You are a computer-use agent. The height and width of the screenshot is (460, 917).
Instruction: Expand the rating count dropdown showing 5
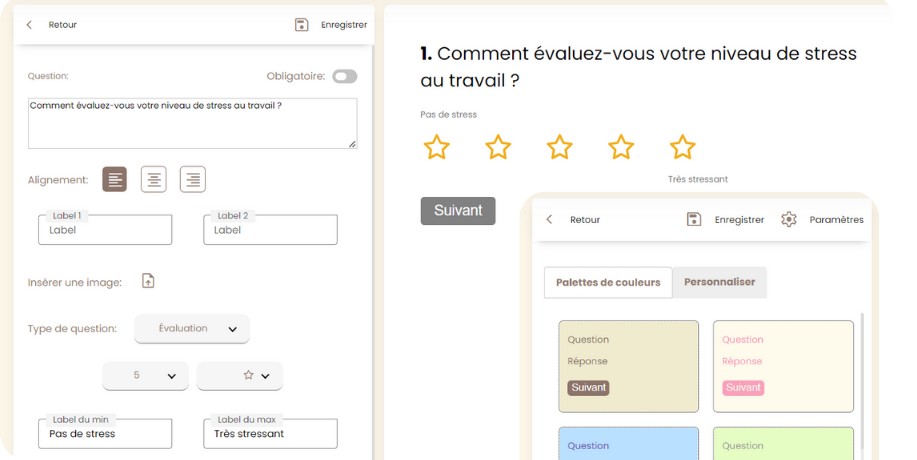point(145,376)
